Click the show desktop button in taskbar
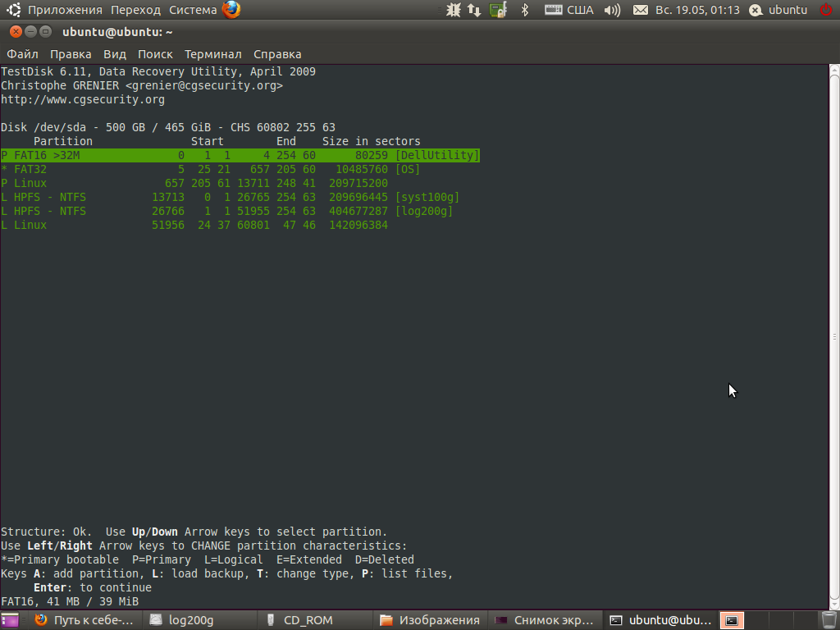 tap(10, 620)
